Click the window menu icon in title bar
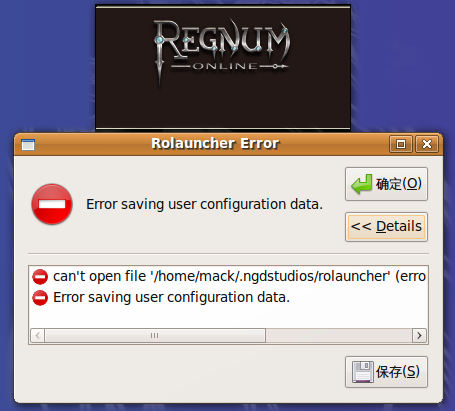 (x=28, y=145)
